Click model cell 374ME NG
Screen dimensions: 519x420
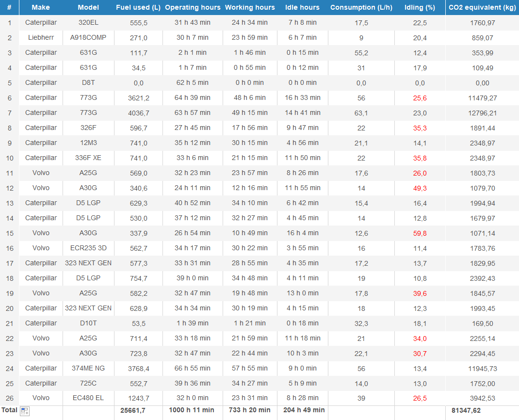88,368
